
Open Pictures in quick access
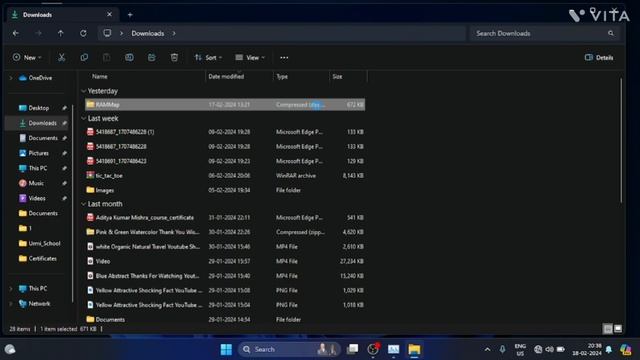[39, 153]
